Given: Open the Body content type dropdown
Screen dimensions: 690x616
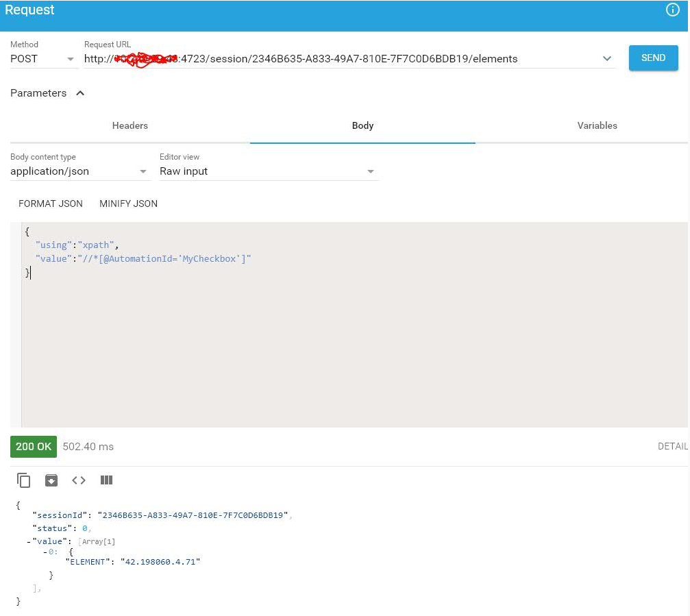Looking at the screenshot, I should coord(144,171).
